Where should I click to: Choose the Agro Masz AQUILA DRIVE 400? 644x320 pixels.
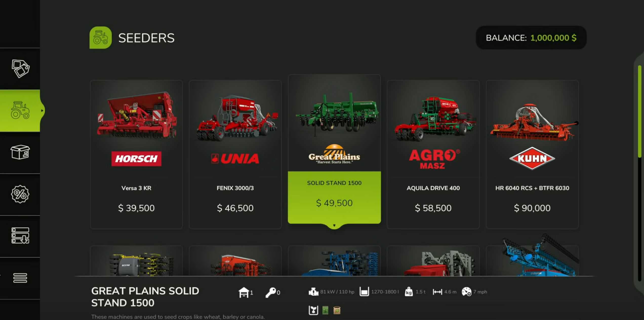click(433, 155)
